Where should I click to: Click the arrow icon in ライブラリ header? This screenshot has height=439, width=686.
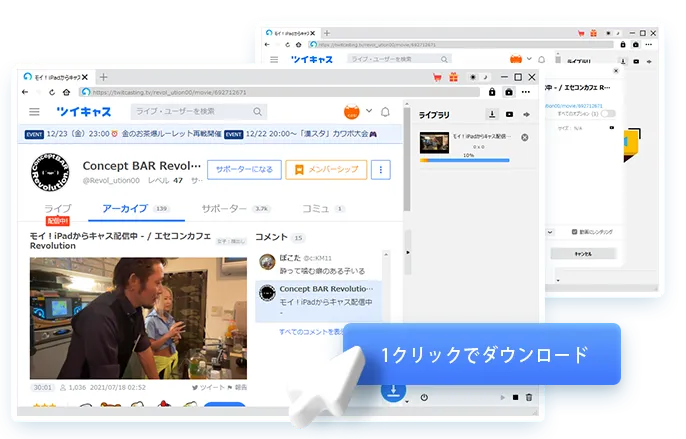(526, 114)
